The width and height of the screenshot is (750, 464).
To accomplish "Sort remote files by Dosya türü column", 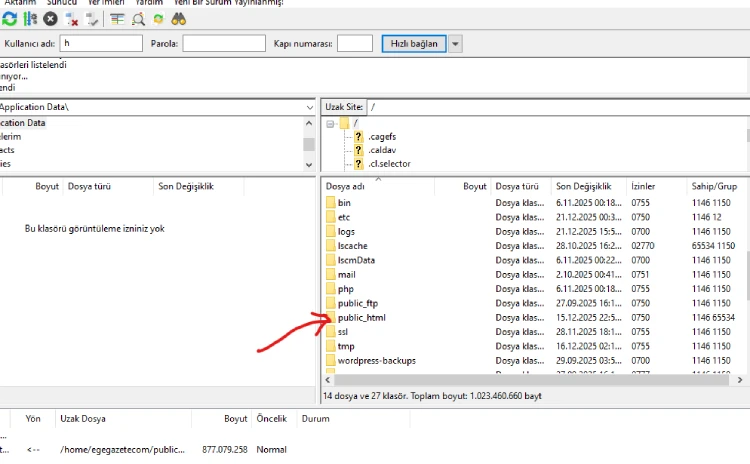I will (521, 187).
